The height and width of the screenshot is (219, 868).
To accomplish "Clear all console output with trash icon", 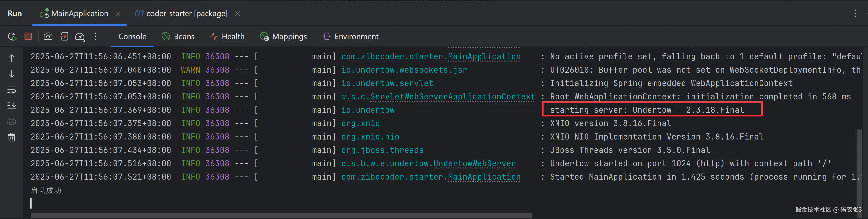I will pos(12,137).
